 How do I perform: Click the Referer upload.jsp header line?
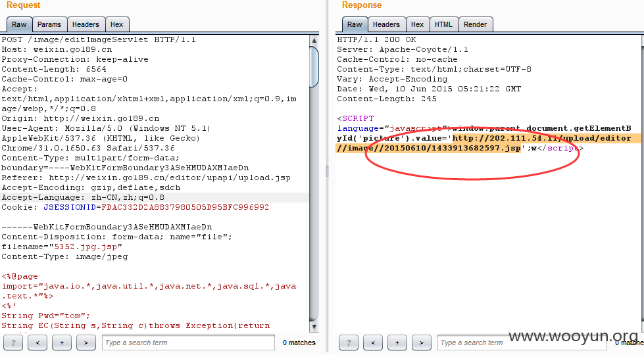[x=146, y=177]
